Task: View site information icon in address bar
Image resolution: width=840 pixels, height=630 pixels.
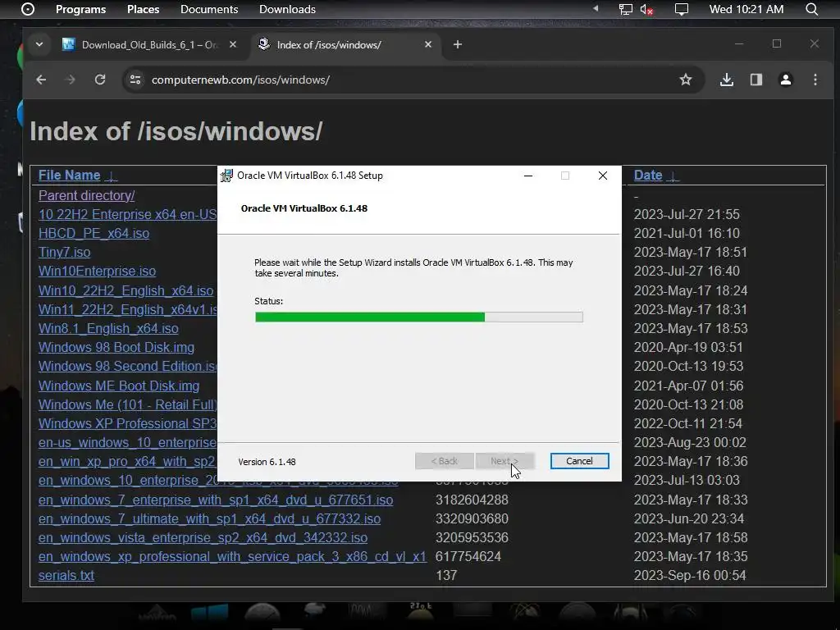Action: [x=135, y=80]
